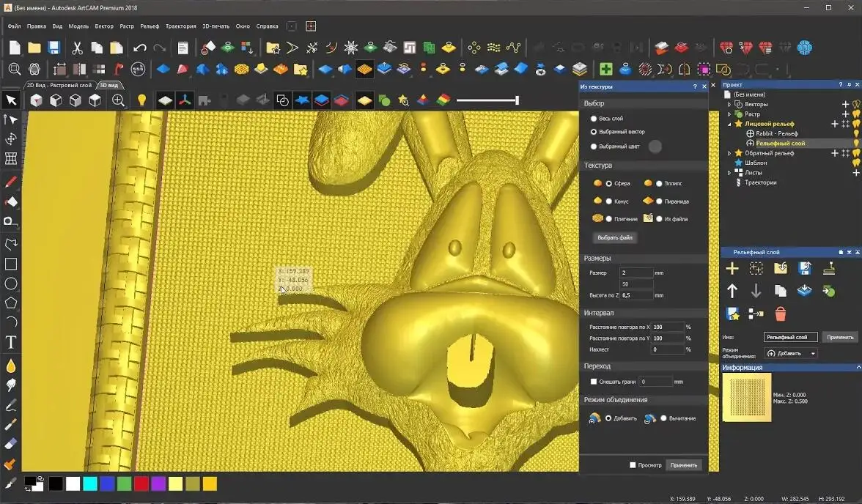
Task: Click the floppy disk Save icon
Action: 52,46
